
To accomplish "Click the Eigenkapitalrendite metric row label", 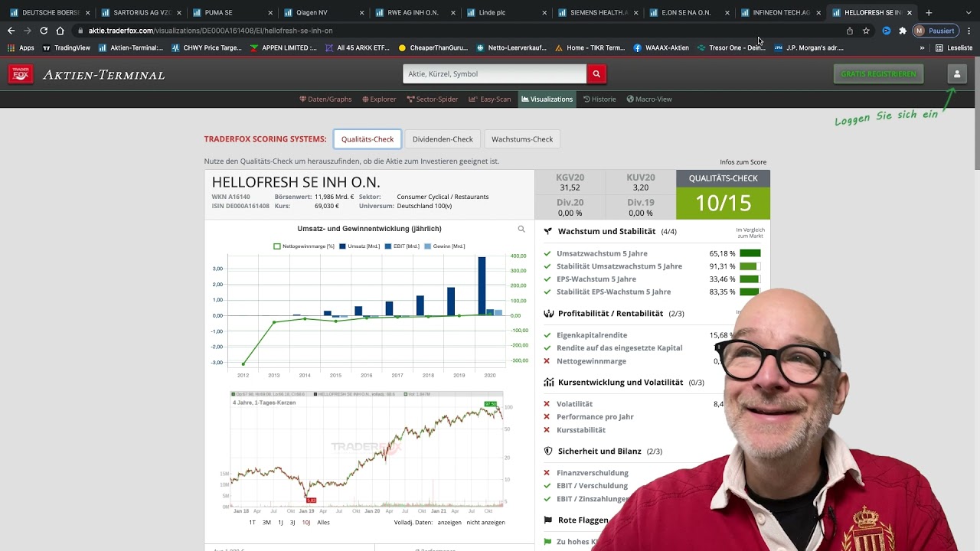I will tap(592, 335).
